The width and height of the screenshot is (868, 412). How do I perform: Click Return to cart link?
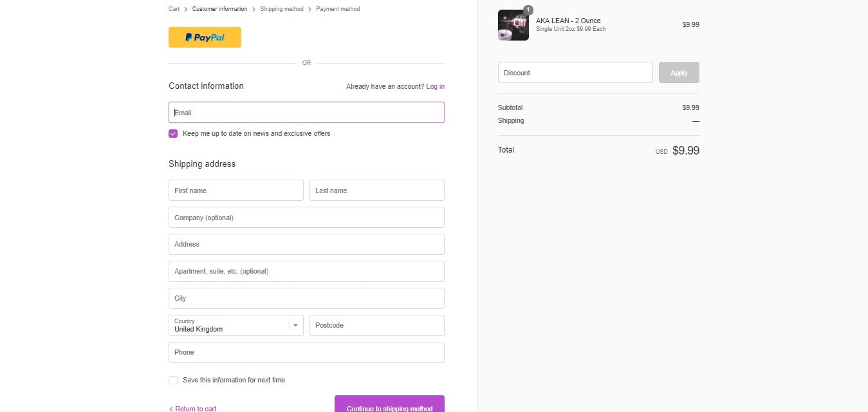click(x=192, y=409)
